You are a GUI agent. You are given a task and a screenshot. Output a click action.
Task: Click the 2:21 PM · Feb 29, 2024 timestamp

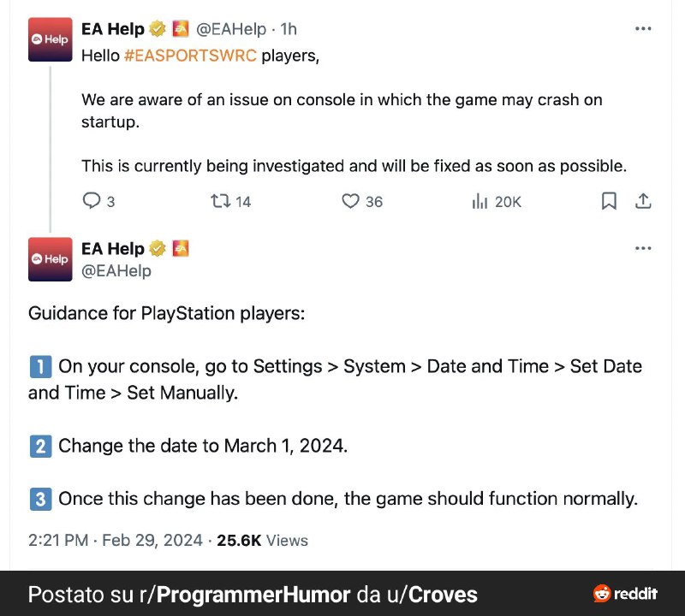(116, 541)
